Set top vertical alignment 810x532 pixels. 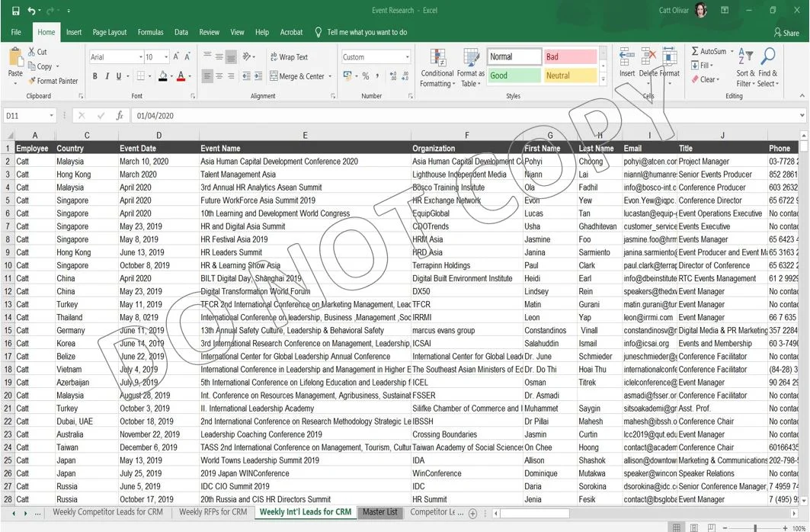pyautogui.click(x=207, y=57)
